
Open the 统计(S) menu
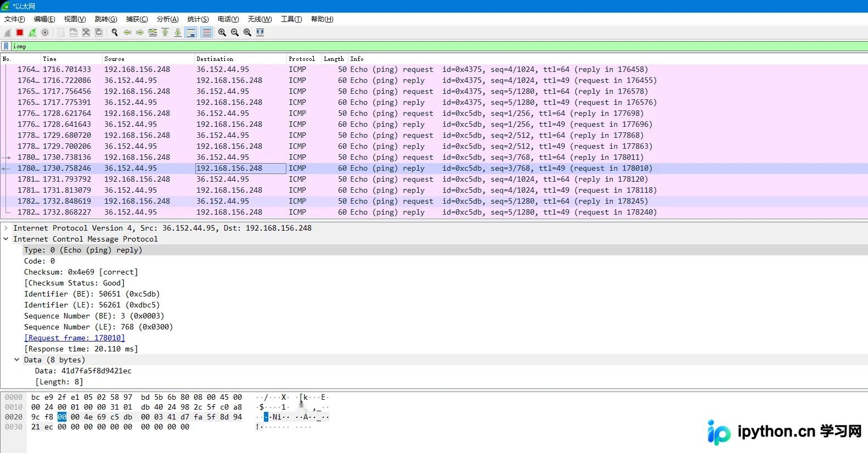198,19
